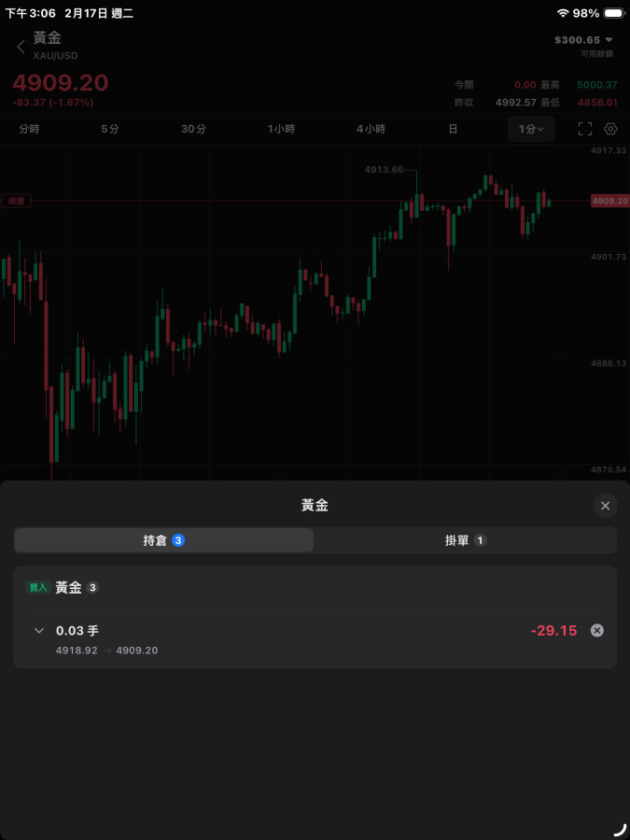Open the 1分 interval dropdown
The image size is (630, 840).
531,129
